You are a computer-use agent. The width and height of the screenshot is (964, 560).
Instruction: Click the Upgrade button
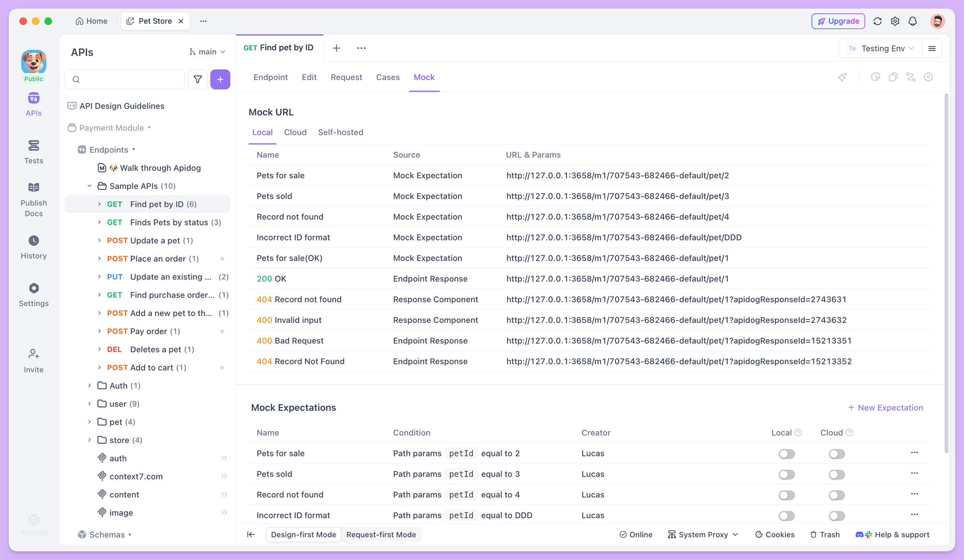click(x=838, y=21)
